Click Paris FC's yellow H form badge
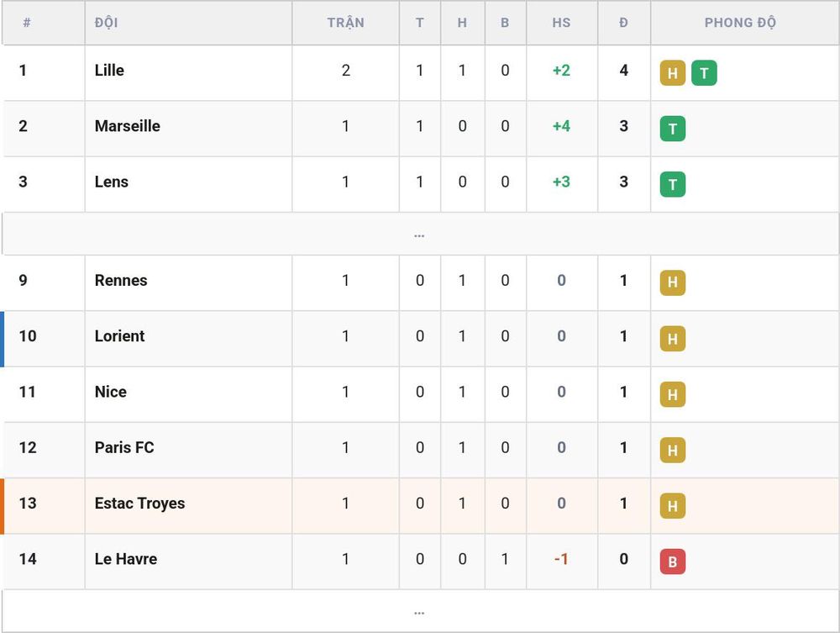 672,450
